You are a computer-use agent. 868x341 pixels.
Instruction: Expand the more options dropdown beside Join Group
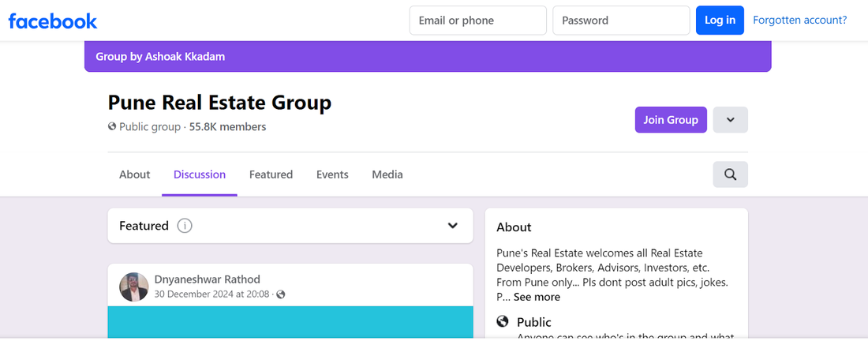(x=730, y=119)
